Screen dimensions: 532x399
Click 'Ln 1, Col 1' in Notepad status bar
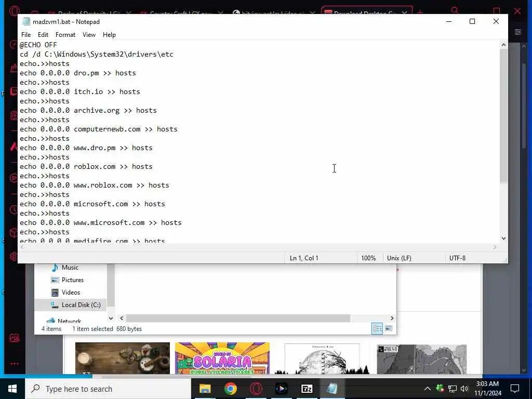click(304, 258)
